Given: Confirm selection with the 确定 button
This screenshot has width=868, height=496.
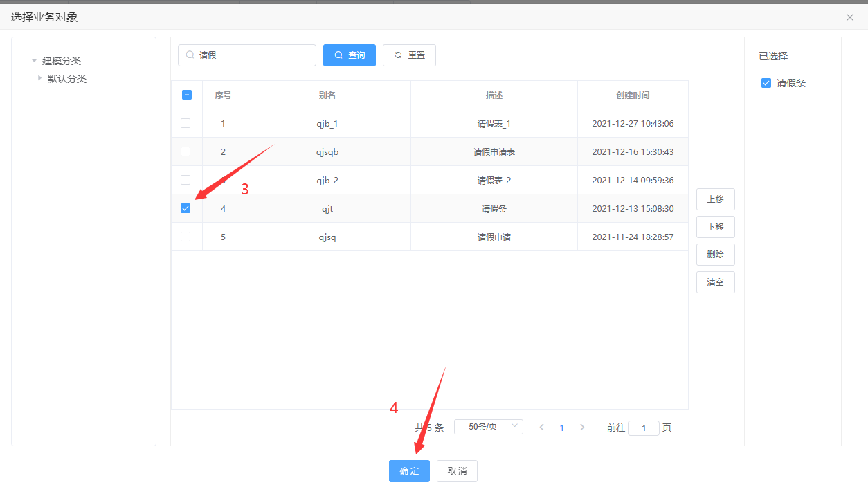Looking at the screenshot, I should 409,471.
